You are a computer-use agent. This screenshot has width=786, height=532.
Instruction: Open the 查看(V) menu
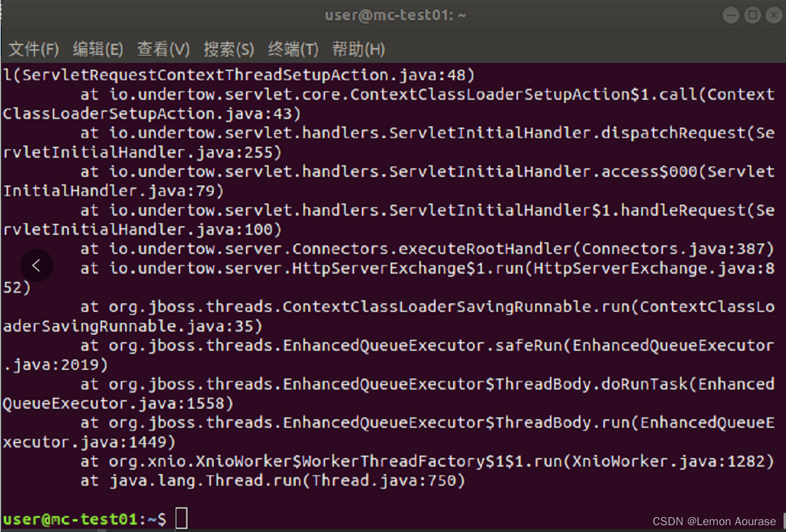click(163, 49)
